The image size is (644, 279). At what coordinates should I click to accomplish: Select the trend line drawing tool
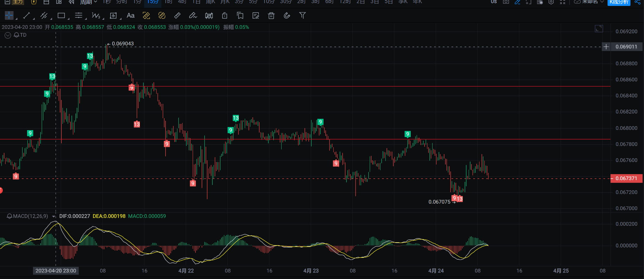point(26,16)
